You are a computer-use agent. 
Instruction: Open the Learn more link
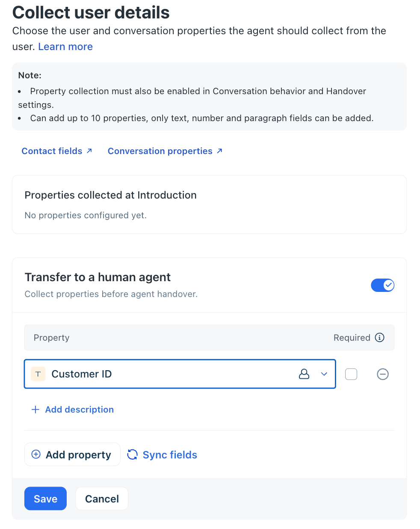click(65, 47)
